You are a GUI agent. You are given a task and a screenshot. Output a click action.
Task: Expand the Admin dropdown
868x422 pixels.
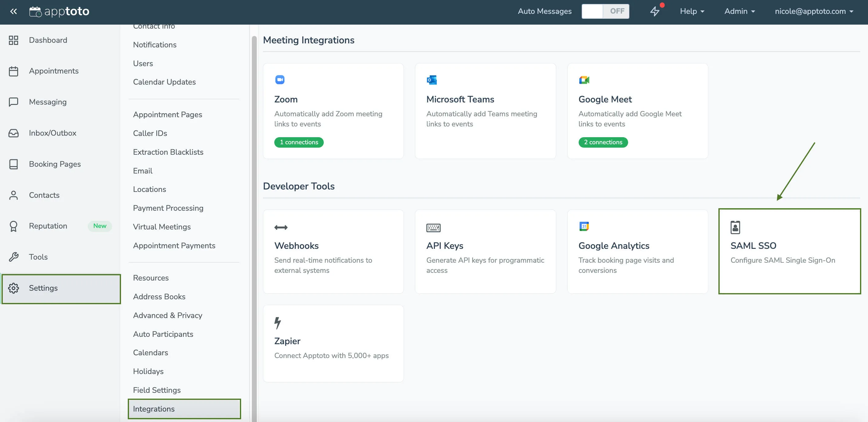click(739, 11)
